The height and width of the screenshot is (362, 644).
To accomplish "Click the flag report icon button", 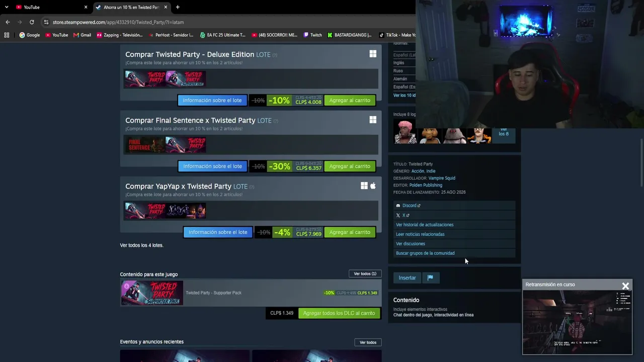I will click(430, 278).
